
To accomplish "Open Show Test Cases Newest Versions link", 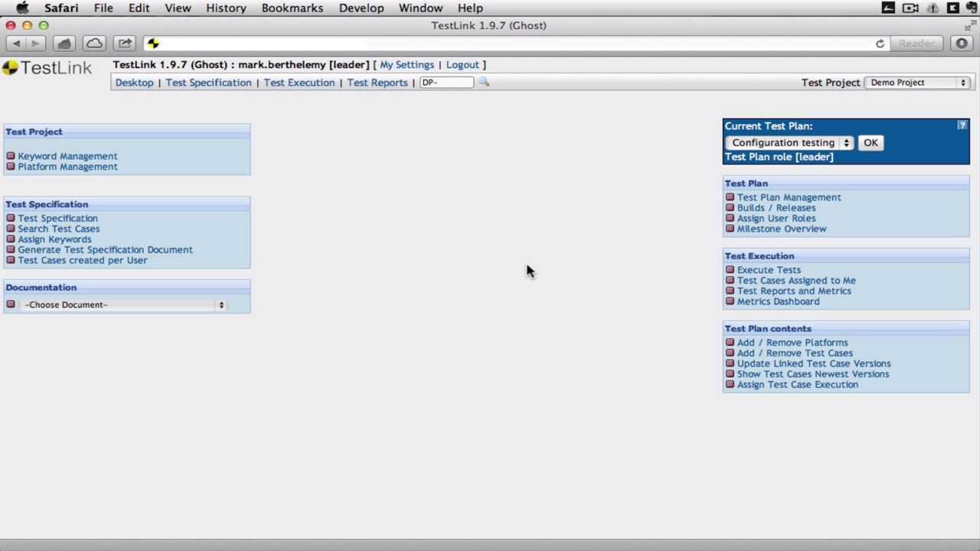I will pyautogui.click(x=813, y=374).
